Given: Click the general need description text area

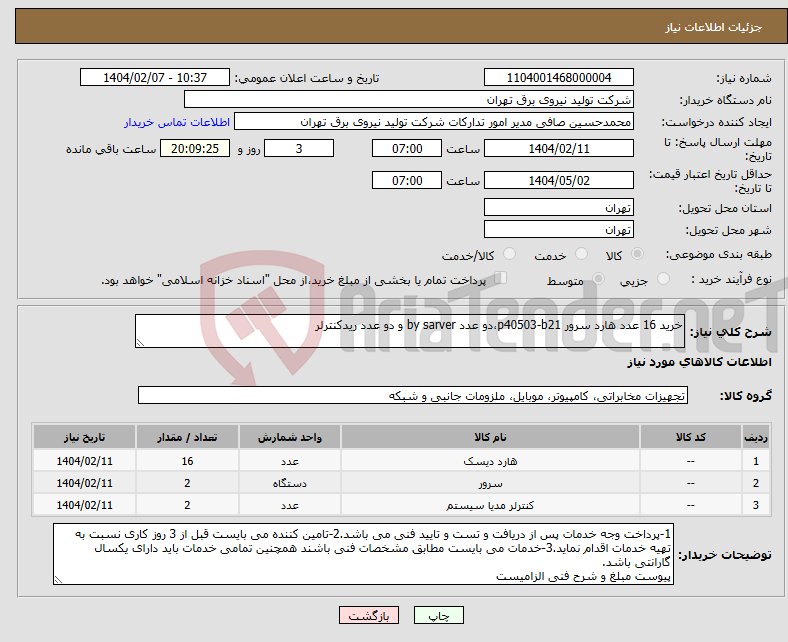Looking at the screenshot, I should [x=410, y=331].
